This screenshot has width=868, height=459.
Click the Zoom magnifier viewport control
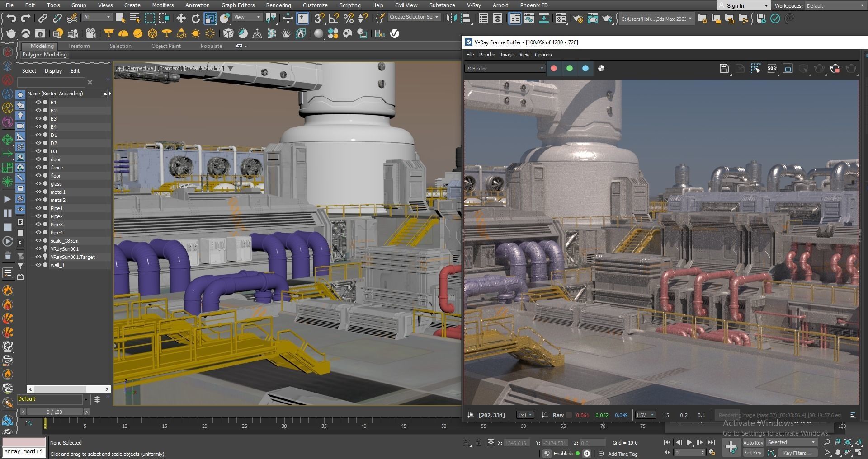tap(826, 442)
